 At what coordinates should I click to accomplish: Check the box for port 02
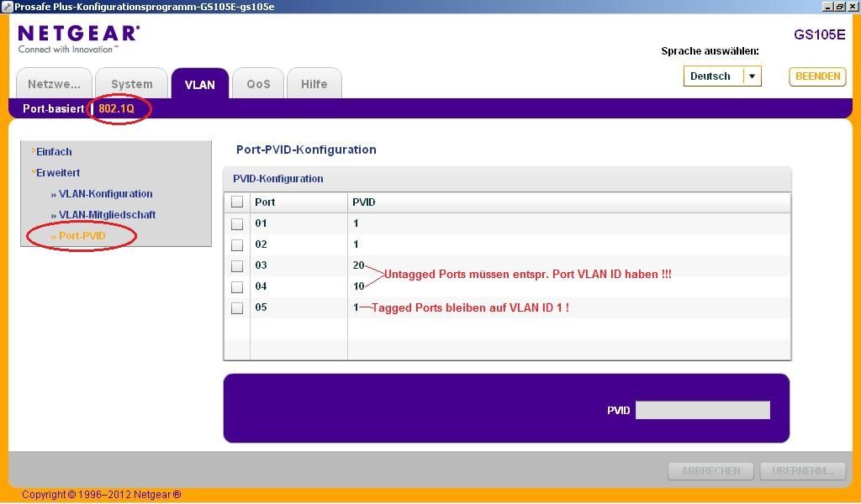[x=237, y=244]
